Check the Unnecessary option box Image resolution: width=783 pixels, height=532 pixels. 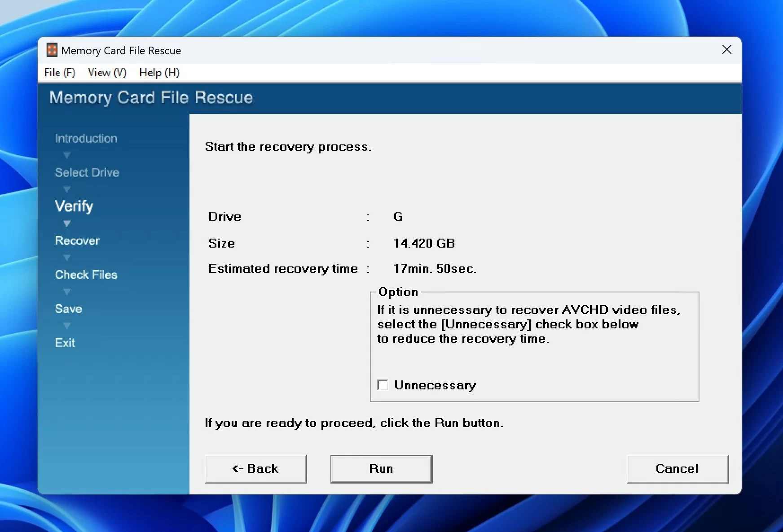382,385
